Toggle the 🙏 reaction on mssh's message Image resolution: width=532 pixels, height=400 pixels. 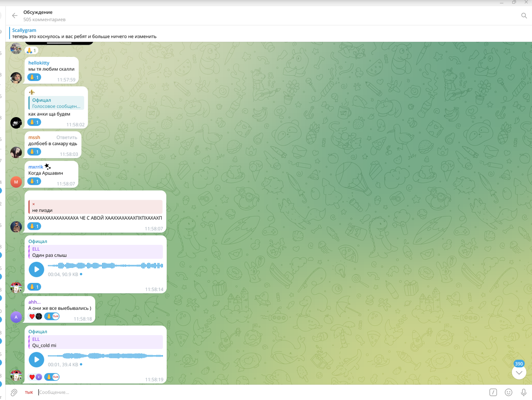pyautogui.click(x=34, y=152)
